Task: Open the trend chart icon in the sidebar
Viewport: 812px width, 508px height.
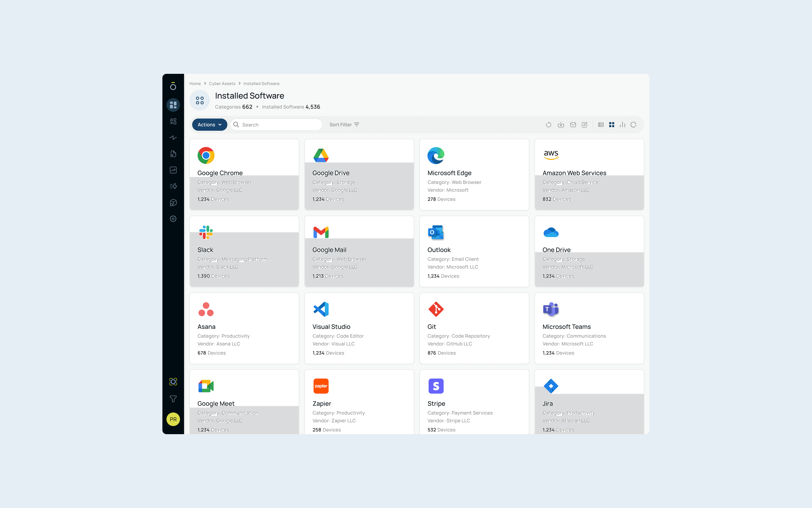Action: point(173,170)
